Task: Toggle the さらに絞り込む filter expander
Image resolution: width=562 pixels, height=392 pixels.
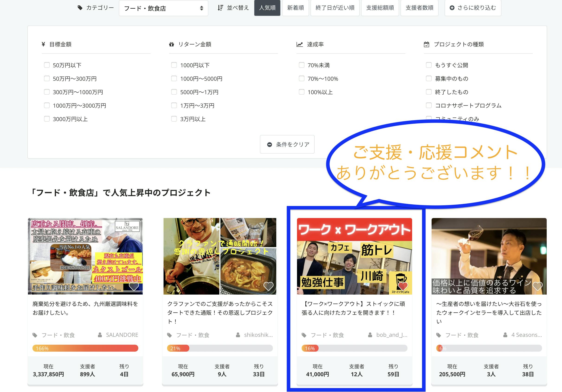Action: [473, 8]
